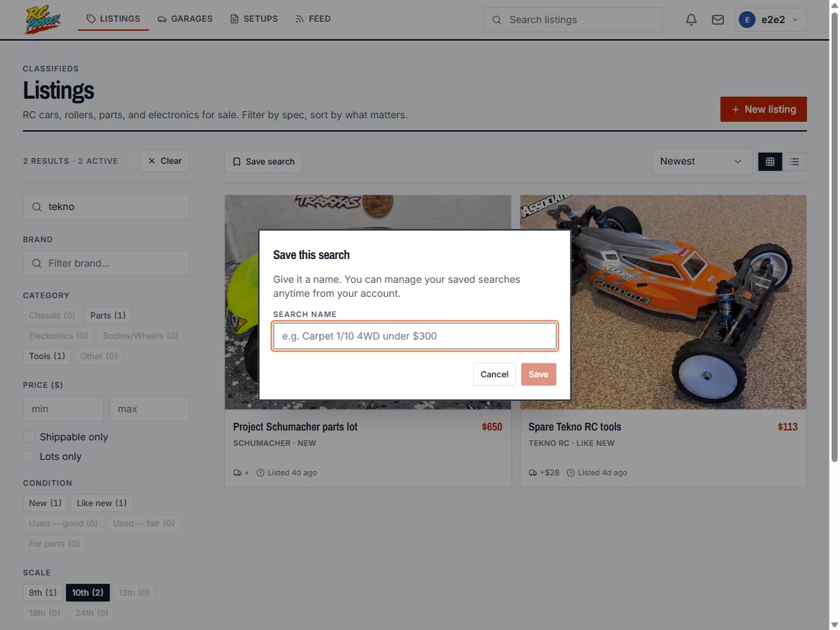Click the $113 price text
This screenshot has width=840, height=630.
[787, 427]
